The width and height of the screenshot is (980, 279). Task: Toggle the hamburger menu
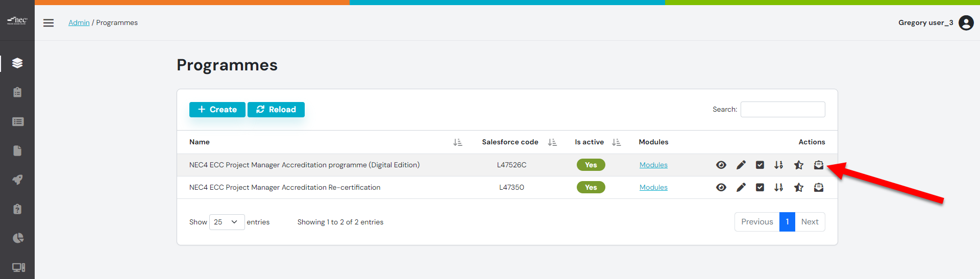click(x=48, y=23)
